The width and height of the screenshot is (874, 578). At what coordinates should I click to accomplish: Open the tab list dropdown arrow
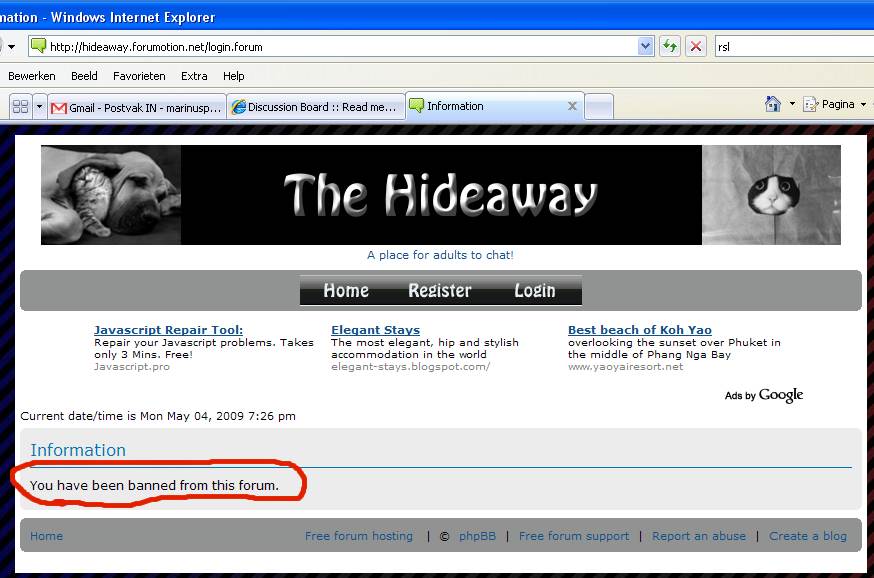[40, 106]
